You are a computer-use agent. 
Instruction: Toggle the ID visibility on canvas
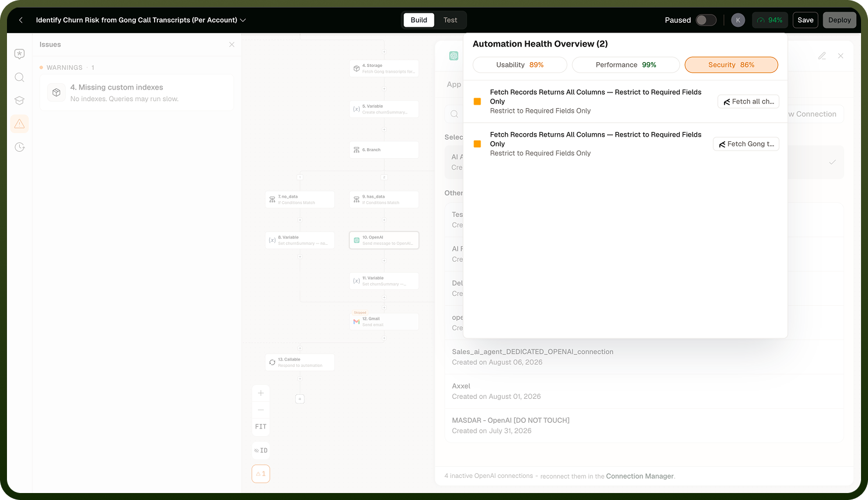click(261, 451)
